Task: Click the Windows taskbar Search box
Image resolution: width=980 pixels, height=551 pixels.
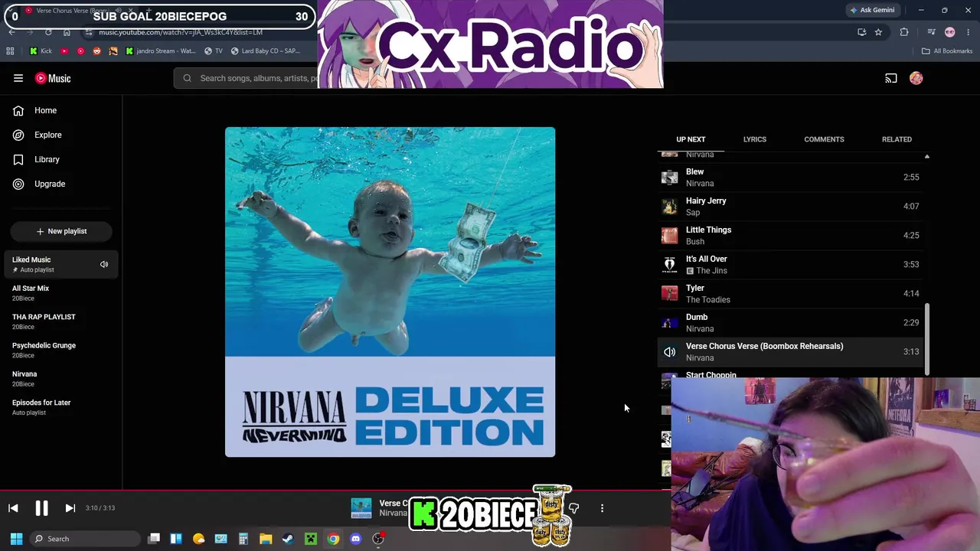Action: [x=84, y=539]
